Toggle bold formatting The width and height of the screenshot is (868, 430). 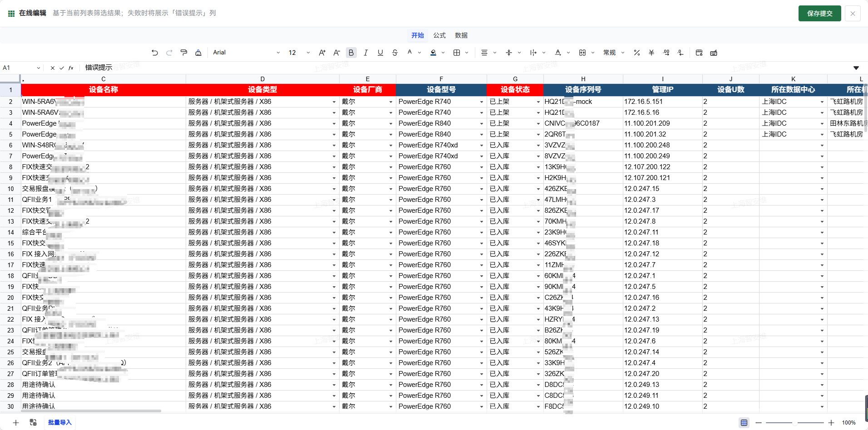(x=351, y=53)
